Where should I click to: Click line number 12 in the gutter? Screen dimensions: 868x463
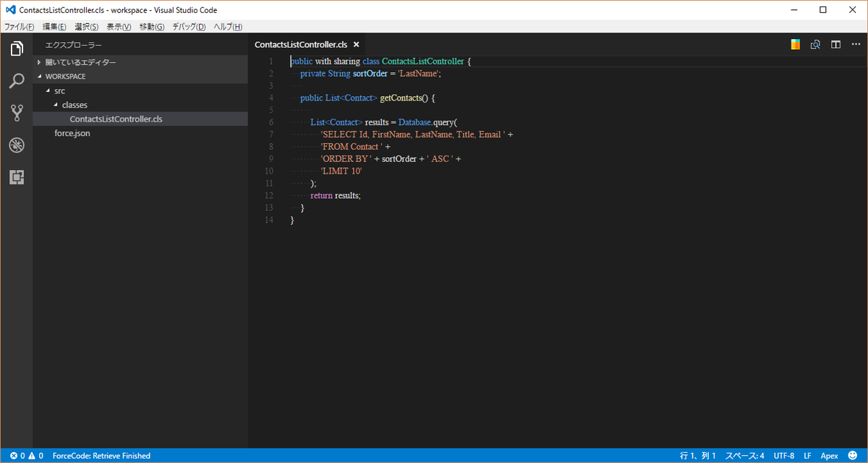(269, 195)
